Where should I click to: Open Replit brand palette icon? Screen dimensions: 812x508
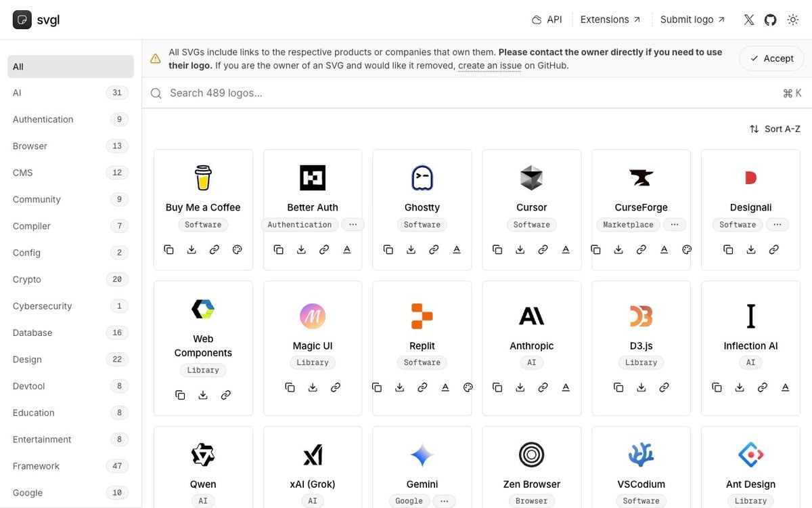468,387
